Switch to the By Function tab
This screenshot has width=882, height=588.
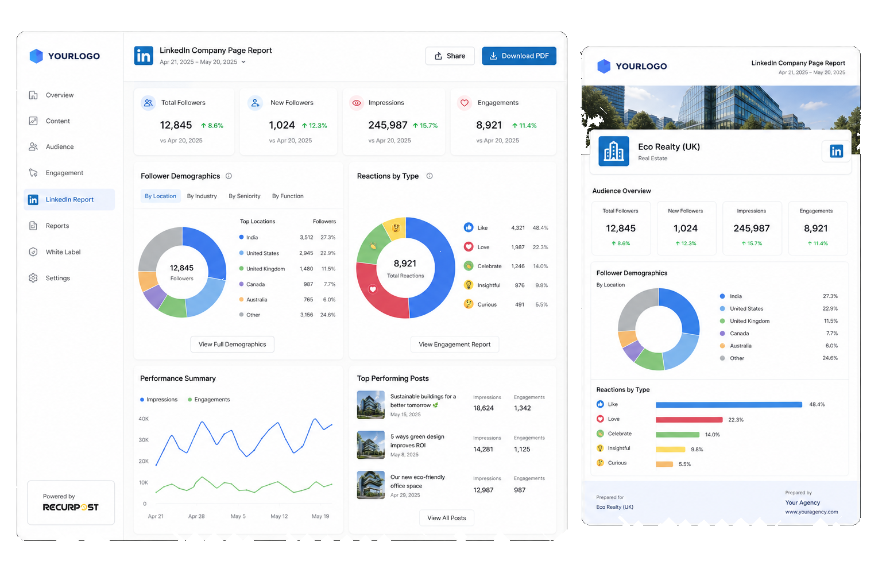click(288, 196)
